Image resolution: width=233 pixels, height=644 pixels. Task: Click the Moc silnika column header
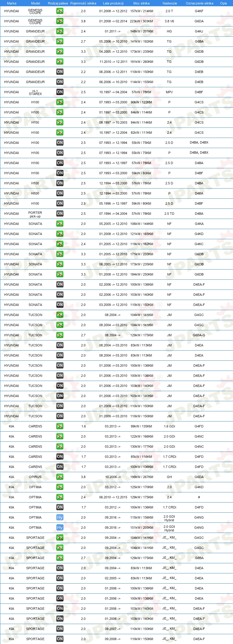click(142, 3)
